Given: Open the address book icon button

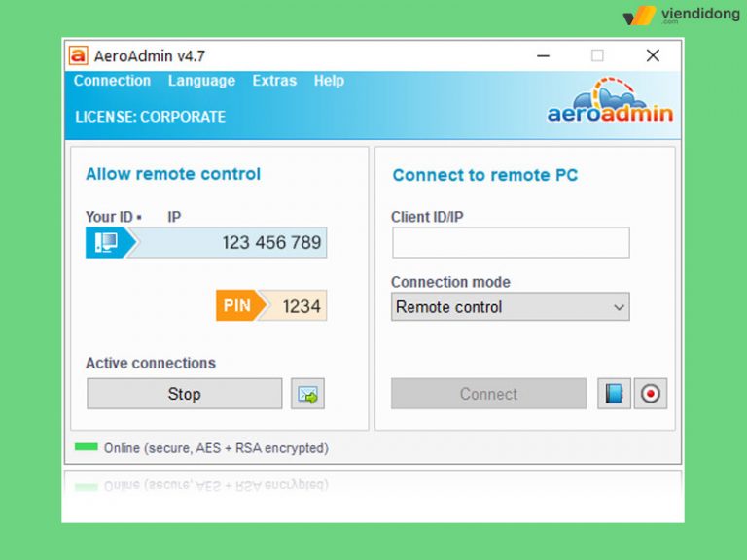Looking at the screenshot, I should (x=614, y=394).
